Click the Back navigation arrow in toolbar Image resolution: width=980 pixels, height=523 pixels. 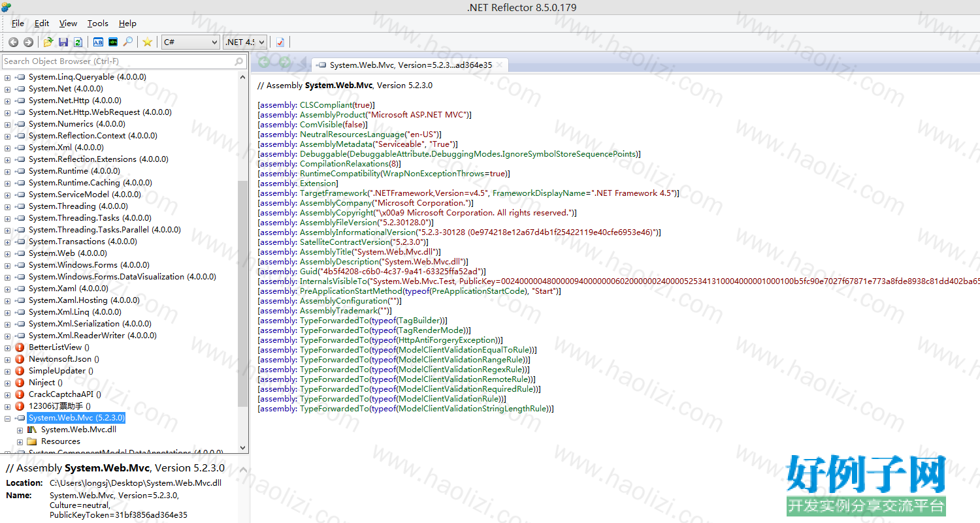(13, 42)
